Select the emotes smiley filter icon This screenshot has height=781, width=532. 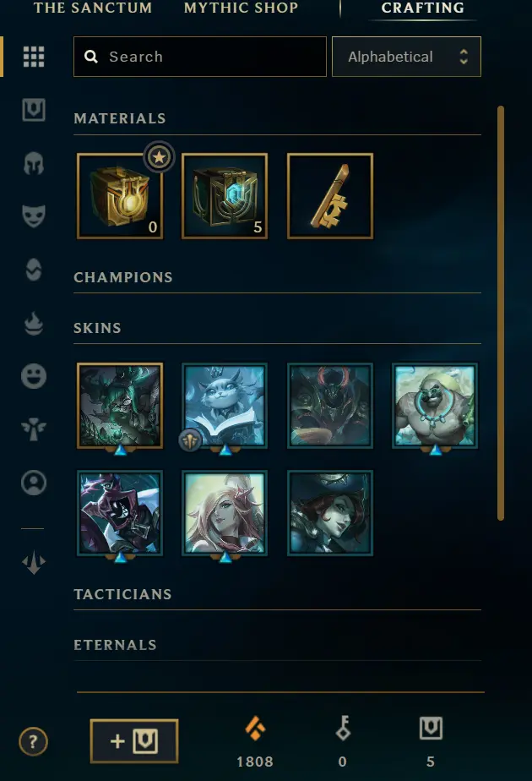tap(34, 376)
